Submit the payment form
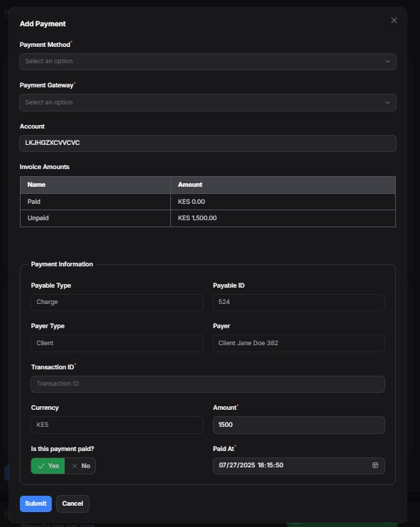This screenshot has height=527, width=420. point(35,504)
